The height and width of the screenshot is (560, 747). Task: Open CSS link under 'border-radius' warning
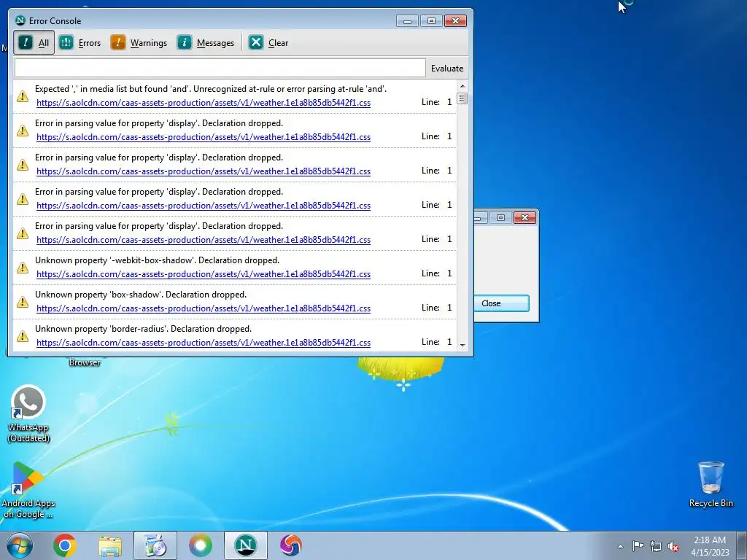204,343
